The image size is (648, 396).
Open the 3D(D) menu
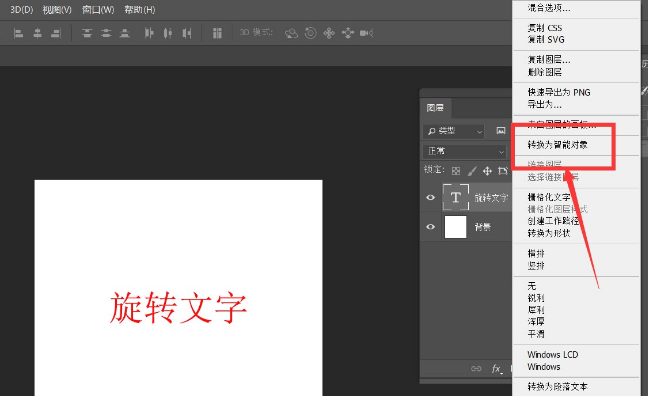tap(21, 10)
